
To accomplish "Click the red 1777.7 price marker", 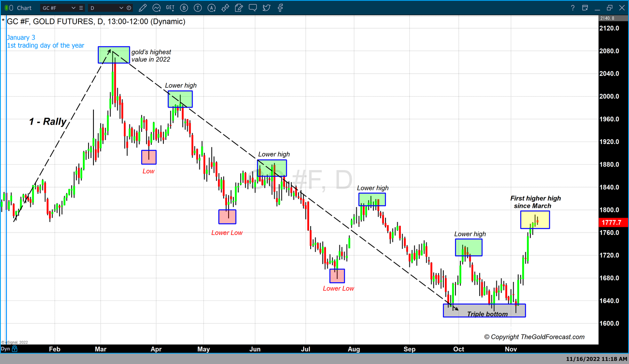I will [612, 222].
